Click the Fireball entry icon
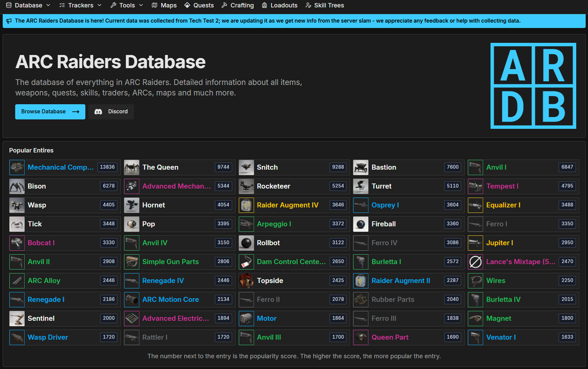The width and height of the screenshot is (588, 369). coord(361,224)
